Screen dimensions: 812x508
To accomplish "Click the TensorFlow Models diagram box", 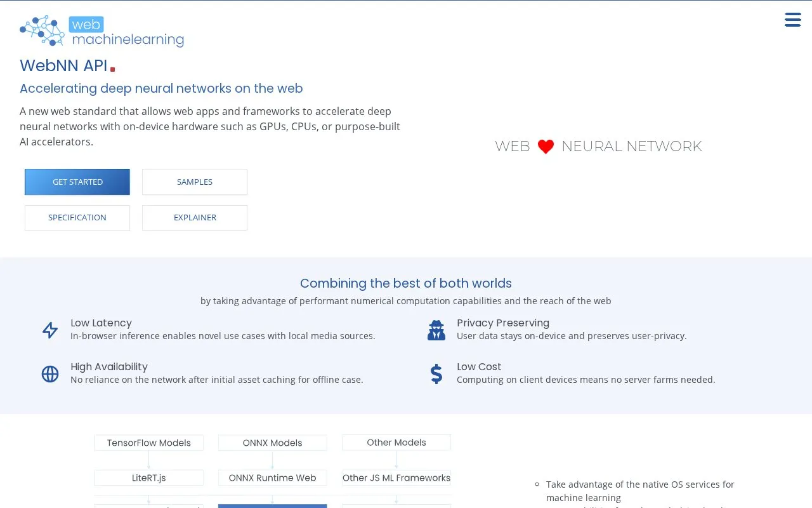I will [149, 443].
